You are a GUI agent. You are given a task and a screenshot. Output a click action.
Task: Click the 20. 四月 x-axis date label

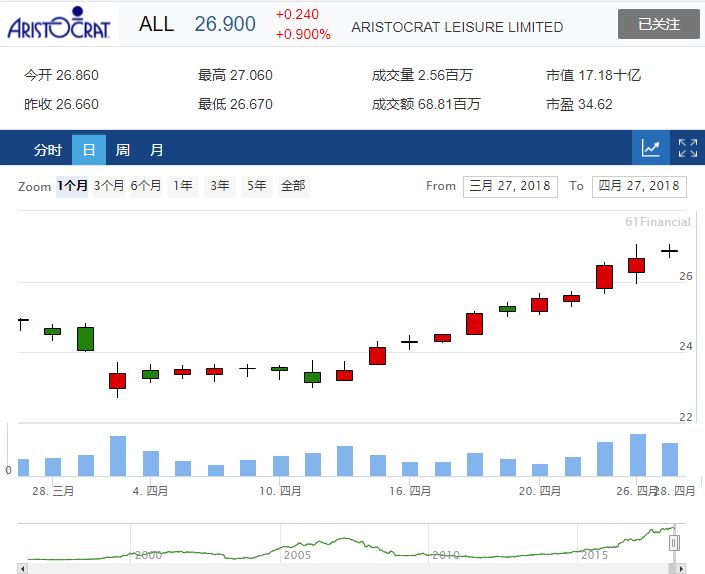click(x=540, y=491)
